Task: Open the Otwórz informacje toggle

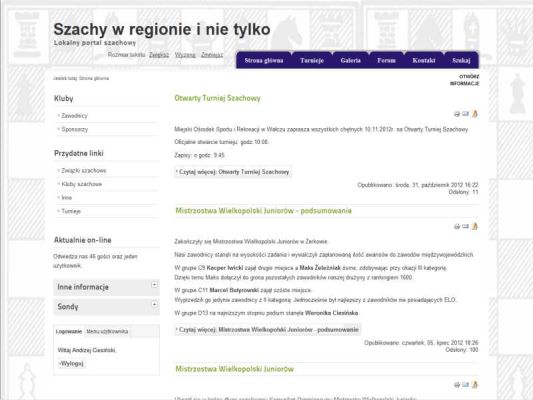Action: click(x=465, y=80)
